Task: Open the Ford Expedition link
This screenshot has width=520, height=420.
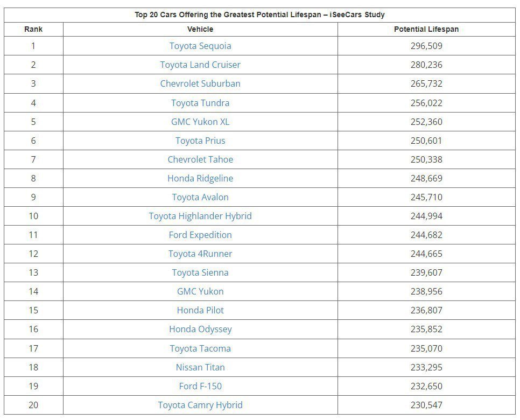Action: pos(200,235)
